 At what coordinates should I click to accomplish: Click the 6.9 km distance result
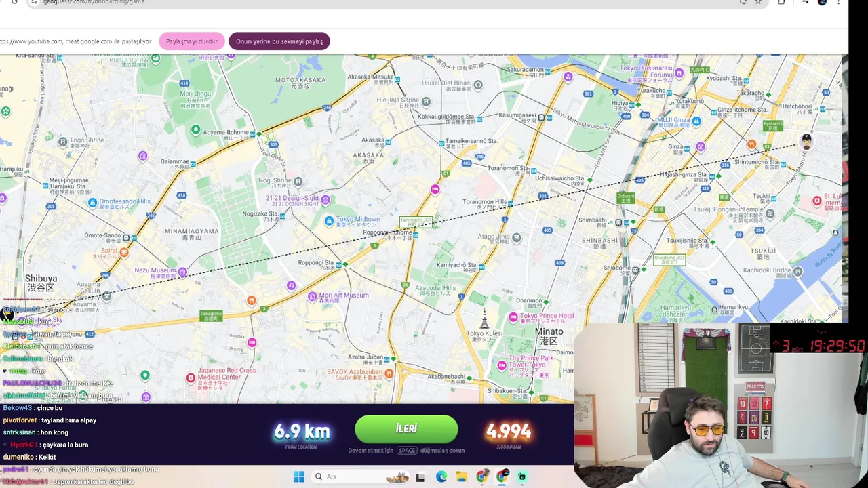[302, 432]
